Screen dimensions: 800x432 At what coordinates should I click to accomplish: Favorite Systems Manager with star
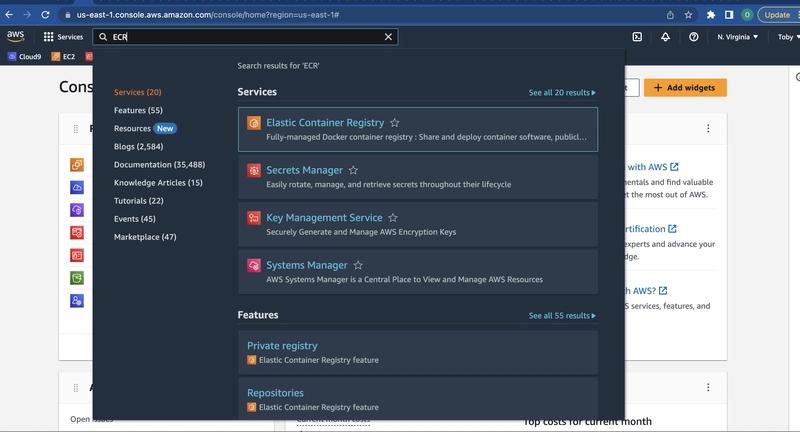[x=358, y=265]
